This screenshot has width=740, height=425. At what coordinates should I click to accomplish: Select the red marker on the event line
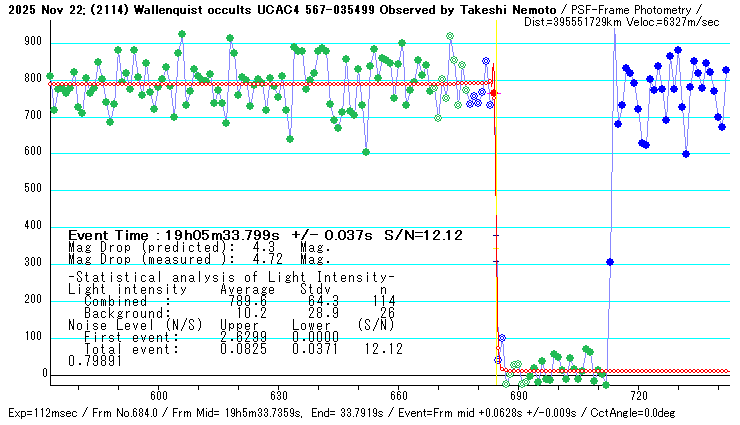(x=493, y=93)
